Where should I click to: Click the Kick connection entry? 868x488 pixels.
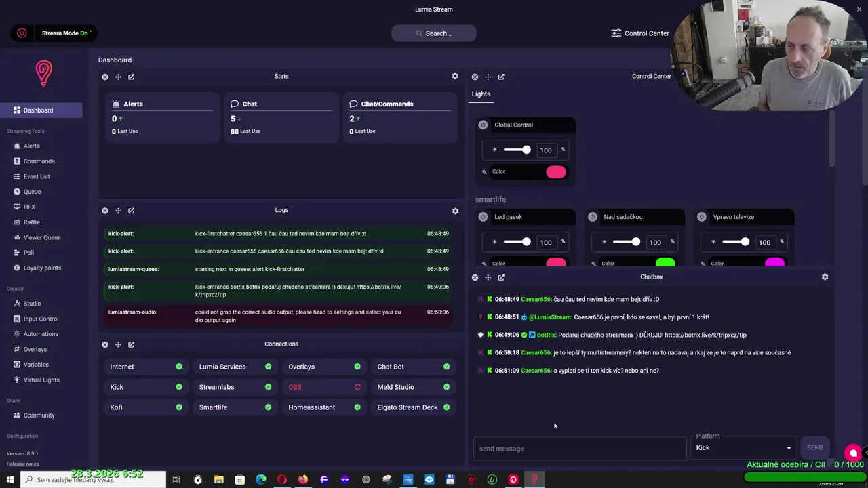(145, 387)
